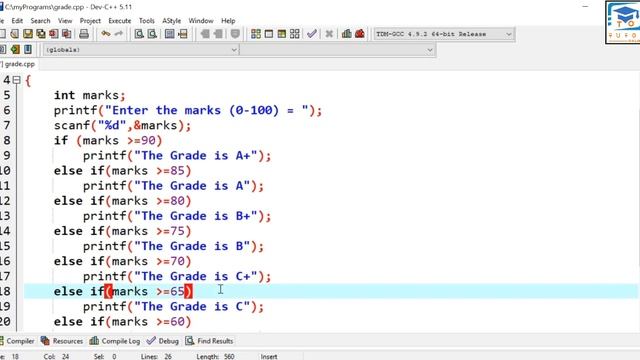Viewport: 640px width, 360px height.
Task: Click the 'The Grade is B+' printf line
Action: [177, 216]
